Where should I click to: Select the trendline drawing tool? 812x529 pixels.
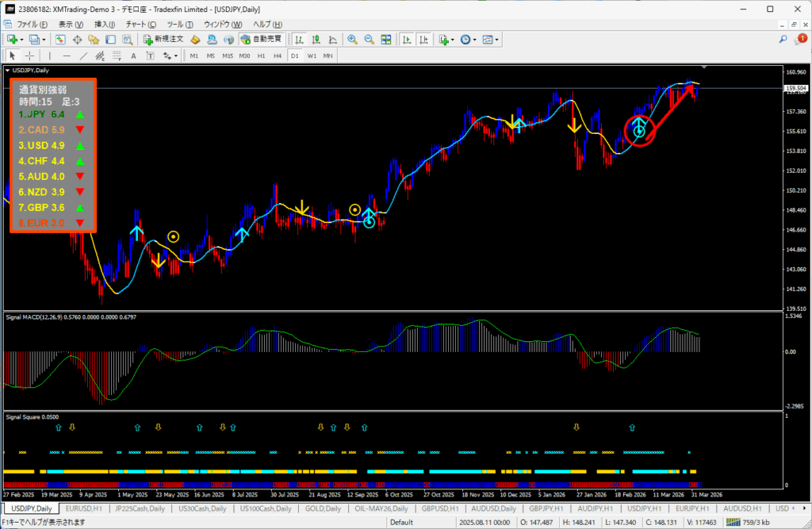(84, 56)
